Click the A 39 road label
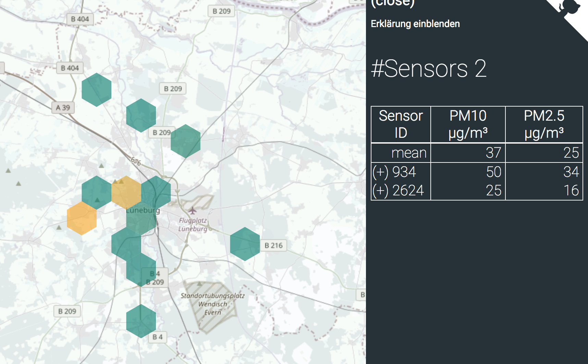This screenshot has height=364, width=588. click(x=63, y=108)
